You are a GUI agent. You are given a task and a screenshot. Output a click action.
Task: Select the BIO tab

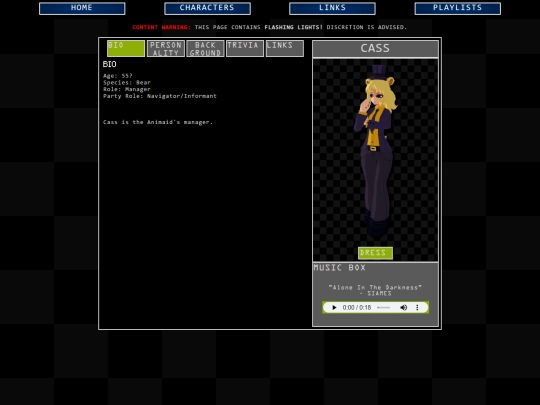point(126,49)
